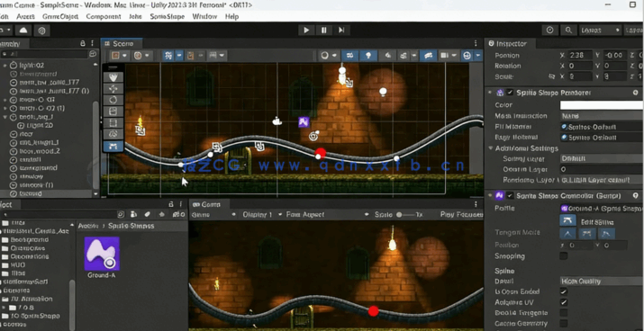This screenshot has height=331, width=644.
Task: Select continuous tangent mode button
Action: tap(587, 234)
